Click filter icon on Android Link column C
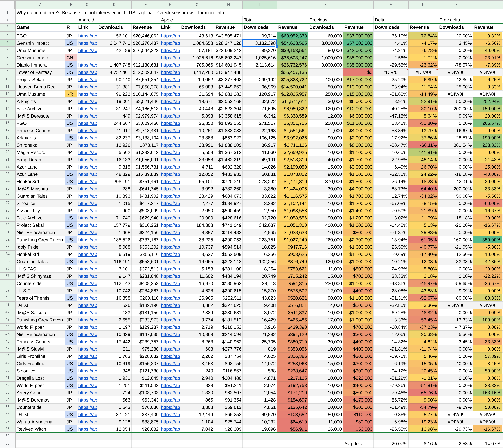Screen dimensions: 503x448 pos(93,27)
